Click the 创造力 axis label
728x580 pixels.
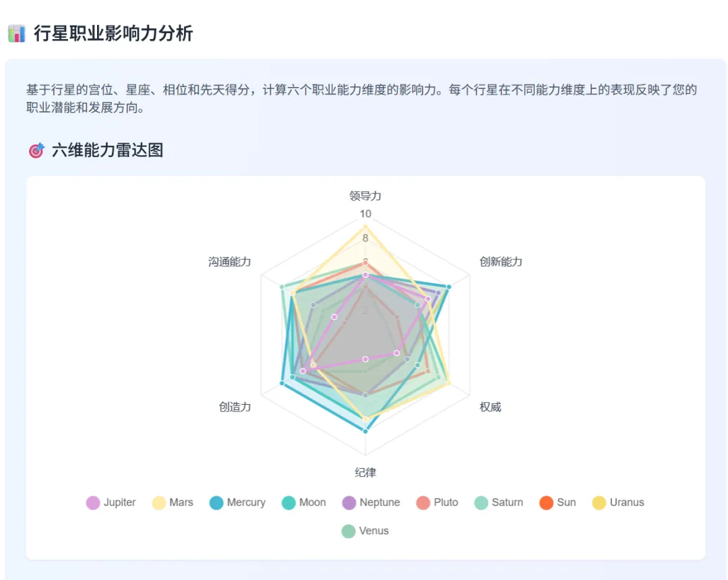pos(235,407)
